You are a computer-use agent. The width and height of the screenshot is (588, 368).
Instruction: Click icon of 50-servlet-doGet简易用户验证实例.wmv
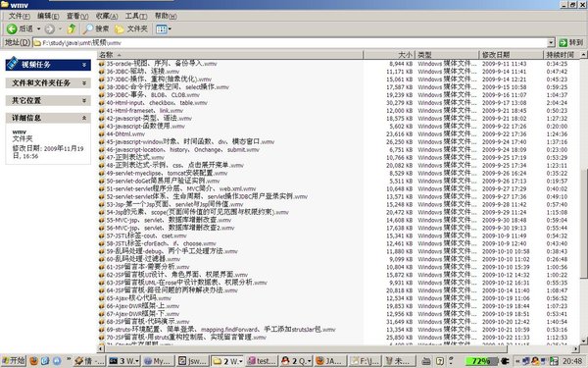pos(102,181)
